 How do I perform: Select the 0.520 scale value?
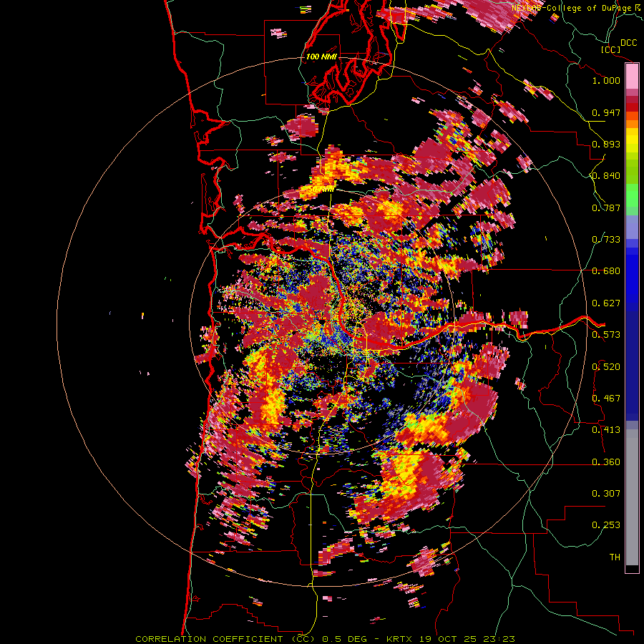pos(606,367)
